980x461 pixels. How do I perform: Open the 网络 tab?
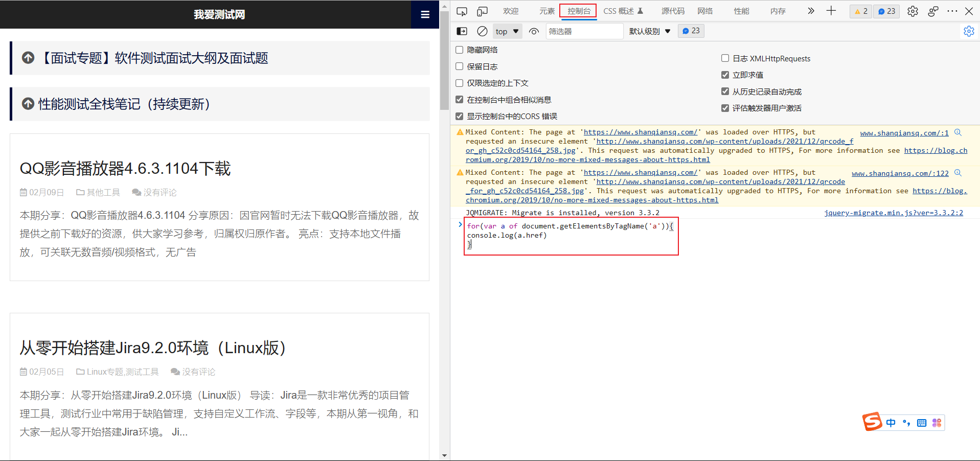pos(705,11)
